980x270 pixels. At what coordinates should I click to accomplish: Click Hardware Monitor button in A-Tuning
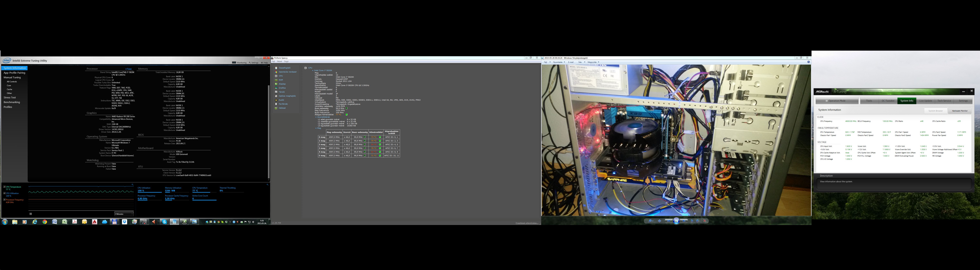coord(960,111)
